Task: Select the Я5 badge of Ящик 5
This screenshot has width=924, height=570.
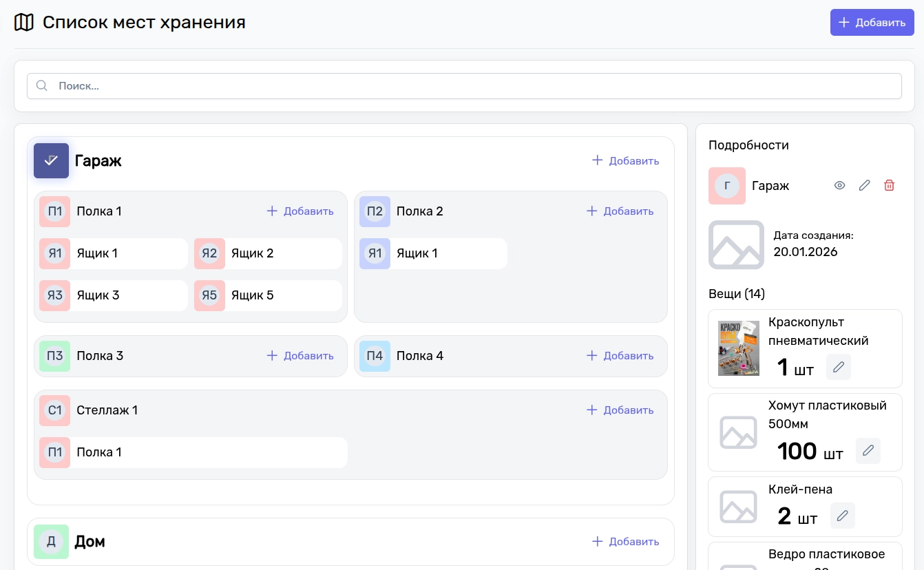Action: [x=209, y=295]
